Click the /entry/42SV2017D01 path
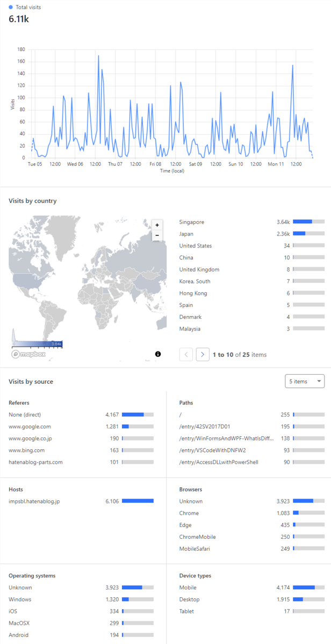The height and width of the screenshot is (644, 331). click(x=251, y=426)
